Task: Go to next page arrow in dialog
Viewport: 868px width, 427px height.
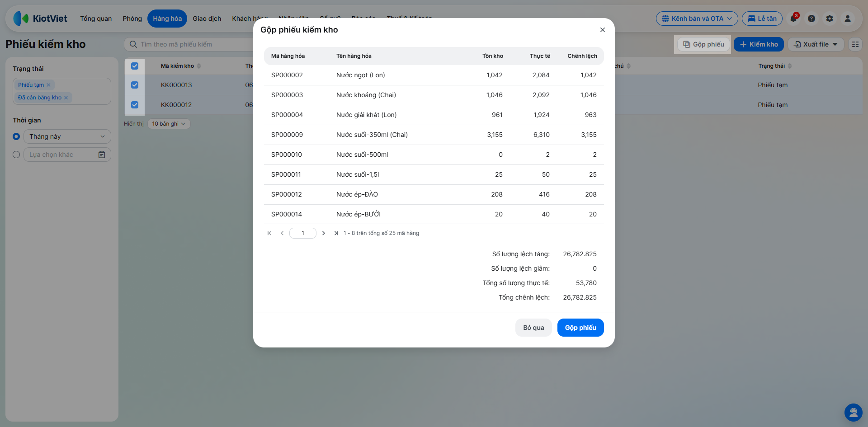Action: (x=324, y=233)
